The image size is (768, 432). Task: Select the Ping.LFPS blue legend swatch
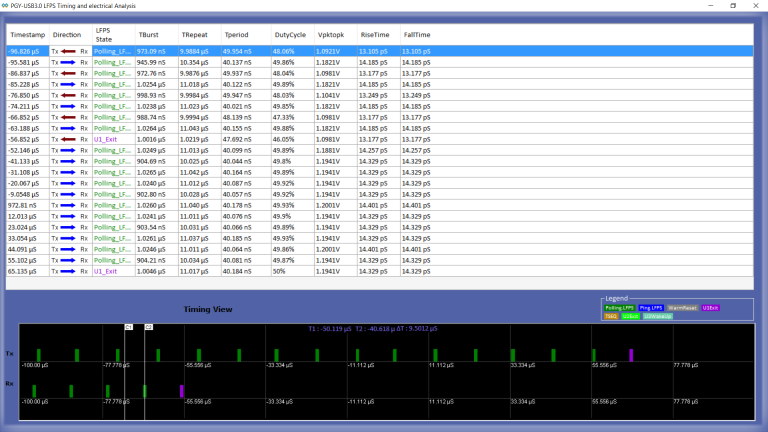(x=651, y=308)
